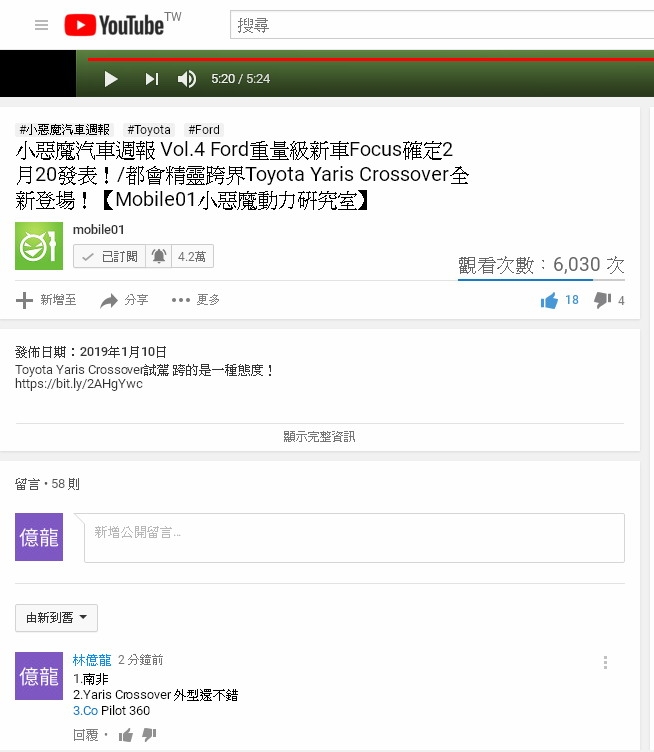Open the comment's three-dot options menu

[606, 662]
